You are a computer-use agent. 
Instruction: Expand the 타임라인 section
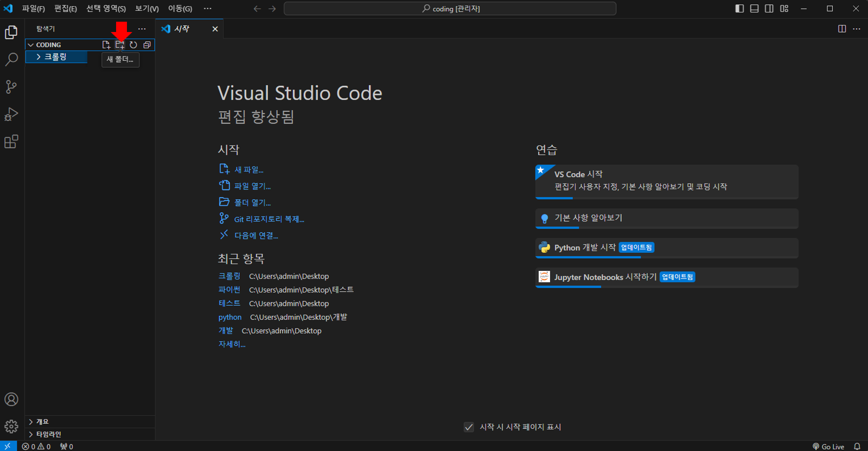tap(90, 434)
